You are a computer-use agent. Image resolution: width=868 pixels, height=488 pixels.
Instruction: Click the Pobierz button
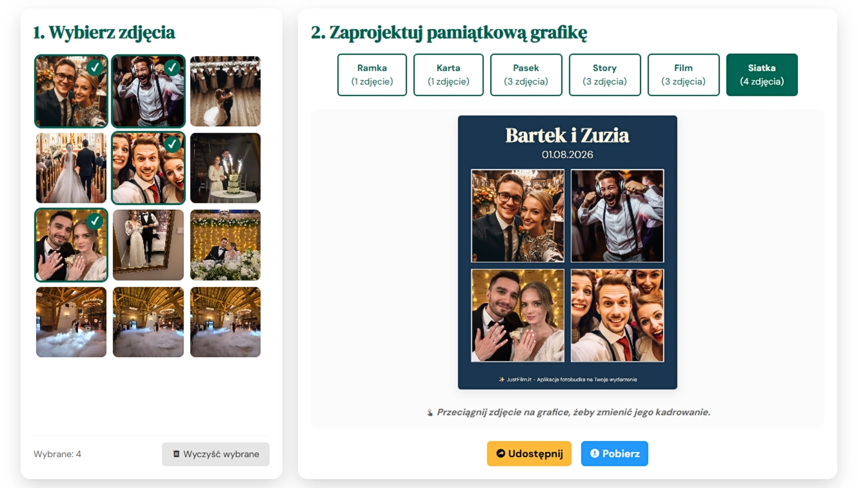[x=614, y=453]
